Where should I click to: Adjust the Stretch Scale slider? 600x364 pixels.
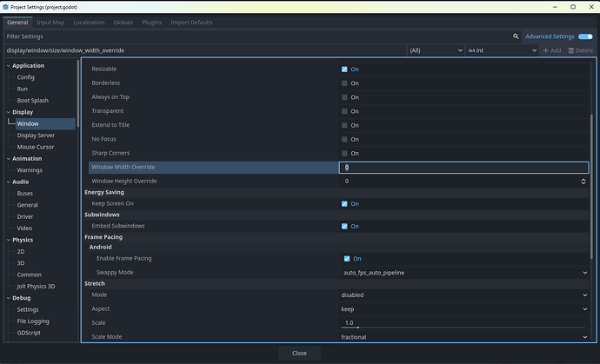tap(463, 328)
